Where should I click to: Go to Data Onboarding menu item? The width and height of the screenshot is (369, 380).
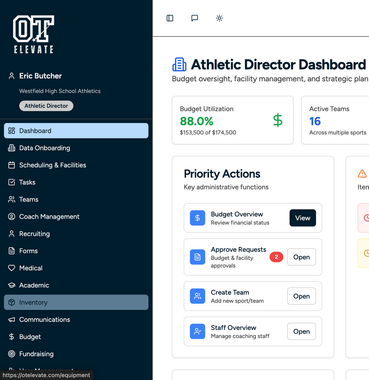[76, 148]
